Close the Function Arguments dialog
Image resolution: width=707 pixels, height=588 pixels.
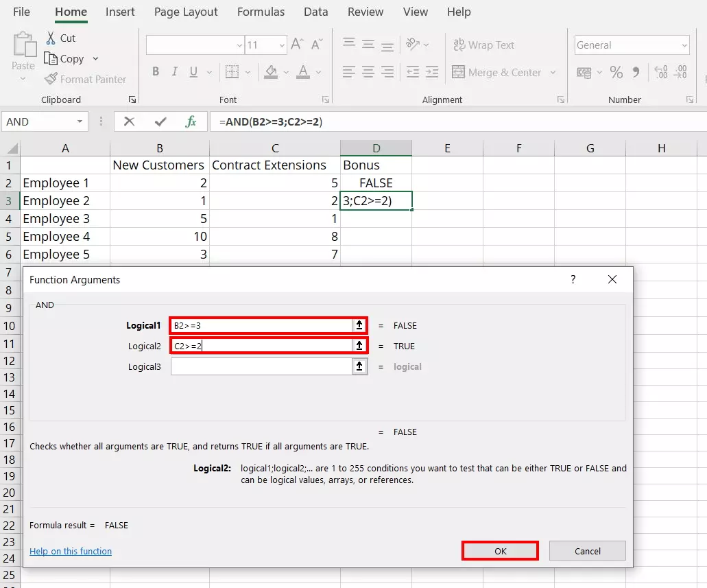click(x=612, y=279)
